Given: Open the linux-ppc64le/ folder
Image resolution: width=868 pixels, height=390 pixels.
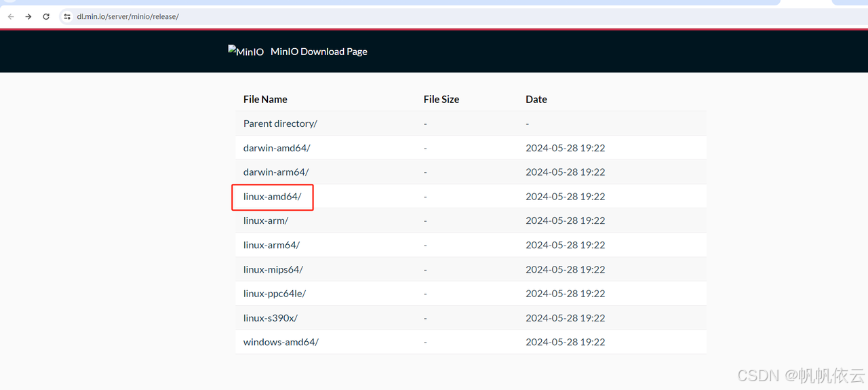Looking at the screenshot, I should [275, 294].
